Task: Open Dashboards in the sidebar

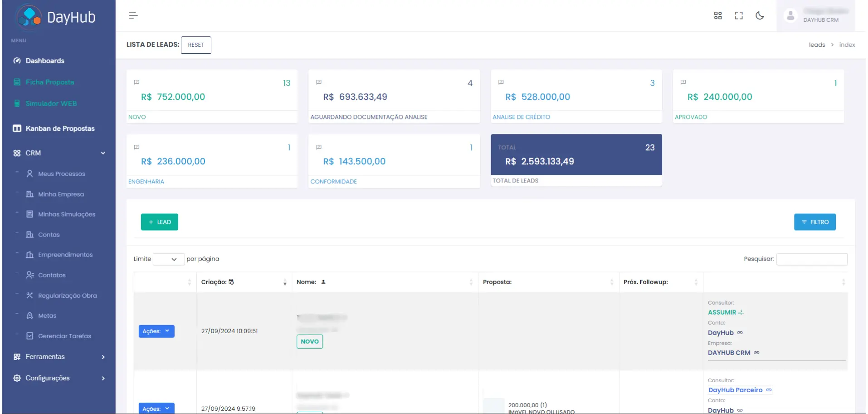Action: 45,61
